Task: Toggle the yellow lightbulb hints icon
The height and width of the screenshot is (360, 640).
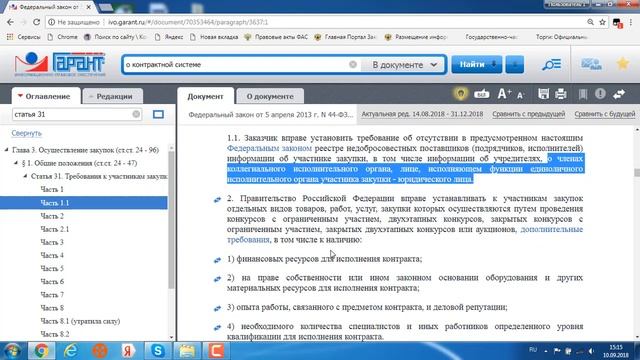Action: point(461,94)
